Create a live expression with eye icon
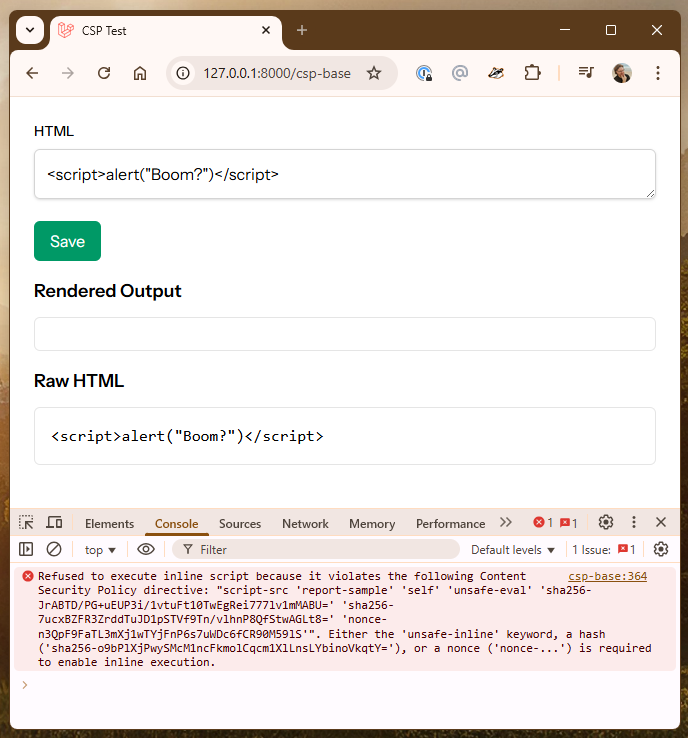Viewport: 688px width, 738px height. point(146,549)
